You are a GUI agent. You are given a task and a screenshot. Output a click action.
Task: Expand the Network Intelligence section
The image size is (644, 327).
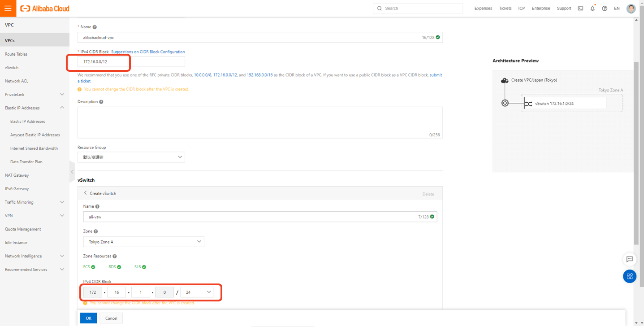(62, 256)
